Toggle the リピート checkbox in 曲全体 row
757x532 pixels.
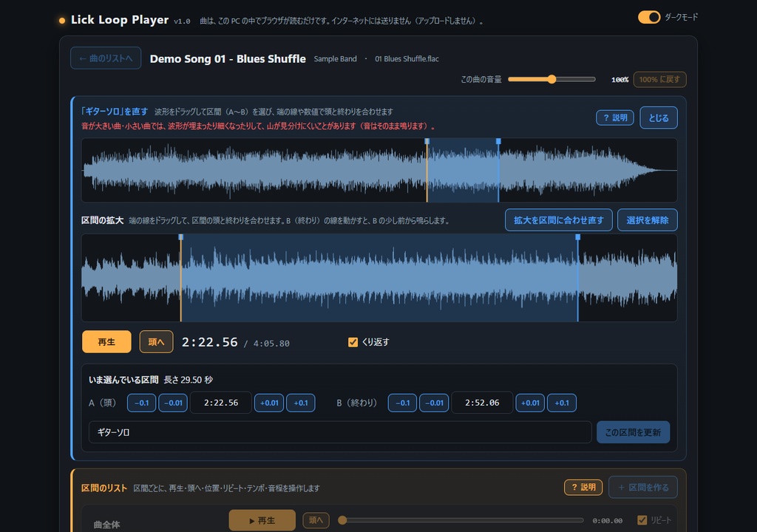point(642,520)
